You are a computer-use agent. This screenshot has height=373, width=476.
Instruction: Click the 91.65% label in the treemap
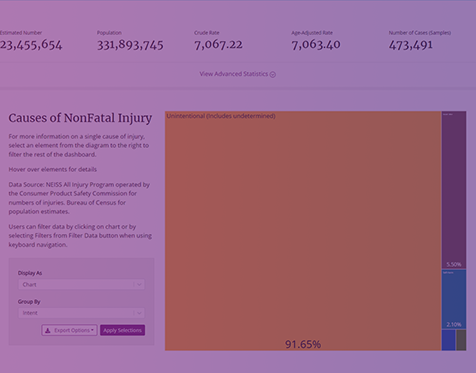pos(303,344)
